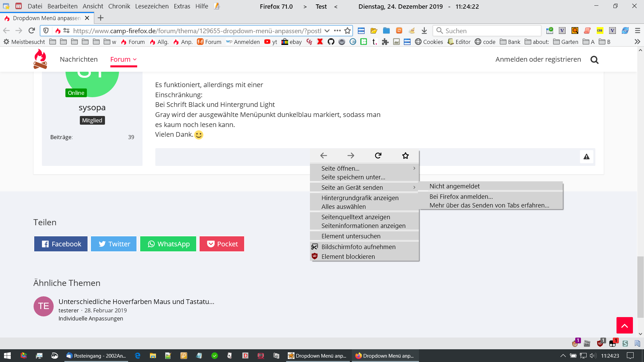Click in the Suchen search field

tap(490, 31)
